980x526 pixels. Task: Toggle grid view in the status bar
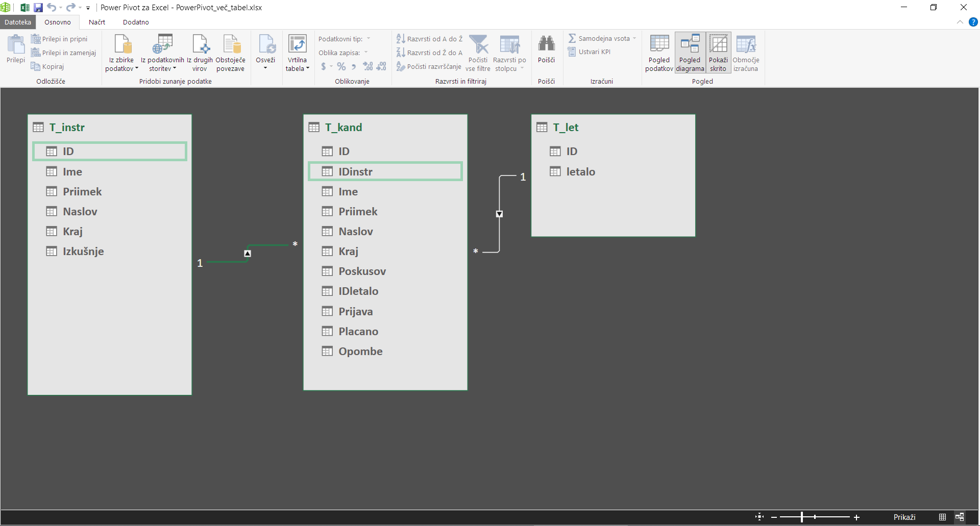coord(943,517)
